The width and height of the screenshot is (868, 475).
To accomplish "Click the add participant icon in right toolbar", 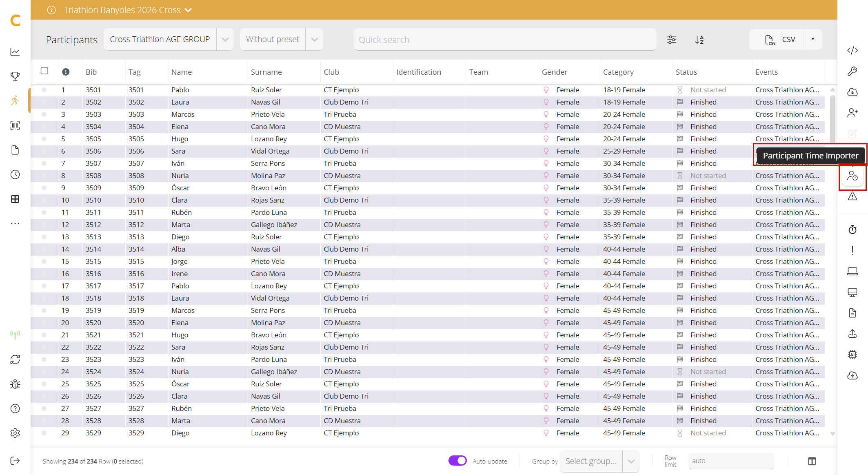I will (x=852, y=113).
